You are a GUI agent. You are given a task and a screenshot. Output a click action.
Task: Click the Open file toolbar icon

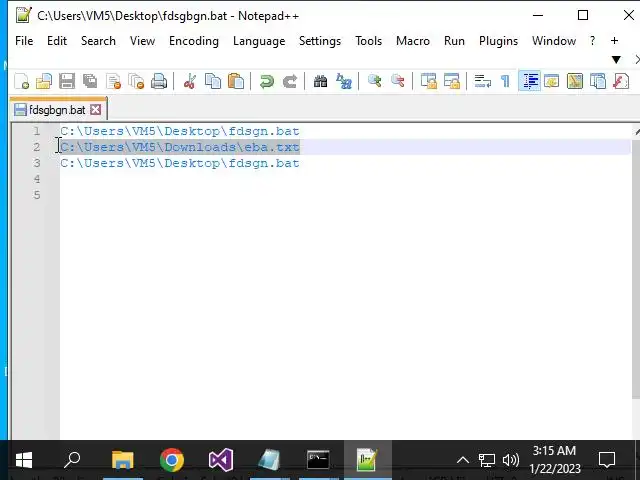(44, 81)
